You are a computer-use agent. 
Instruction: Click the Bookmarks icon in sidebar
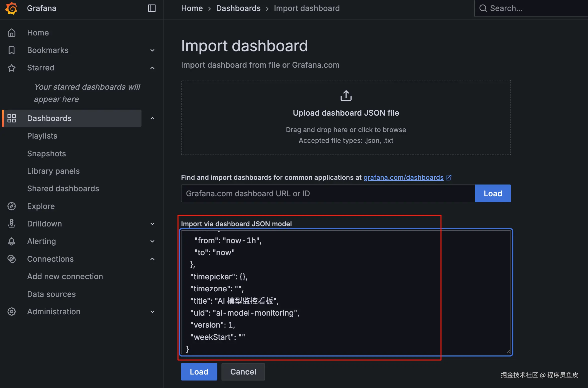point(11,50)
